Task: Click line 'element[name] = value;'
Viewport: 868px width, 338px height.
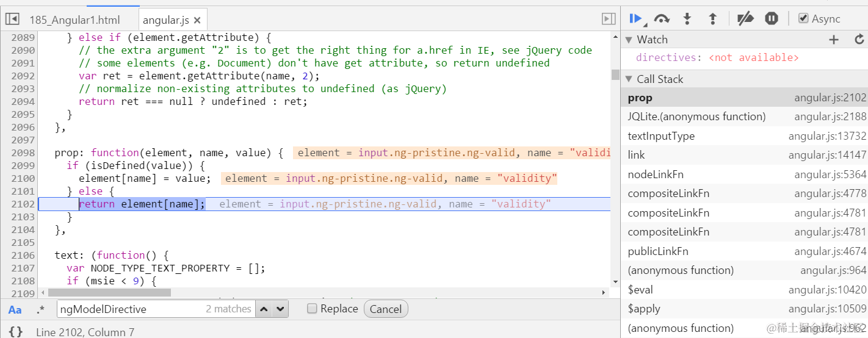Action: click(145, 178)
